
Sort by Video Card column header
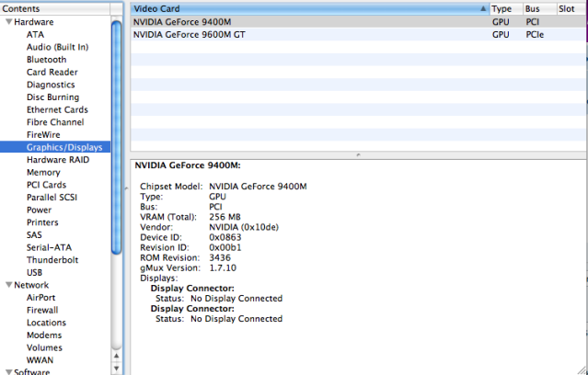(310, 8)
